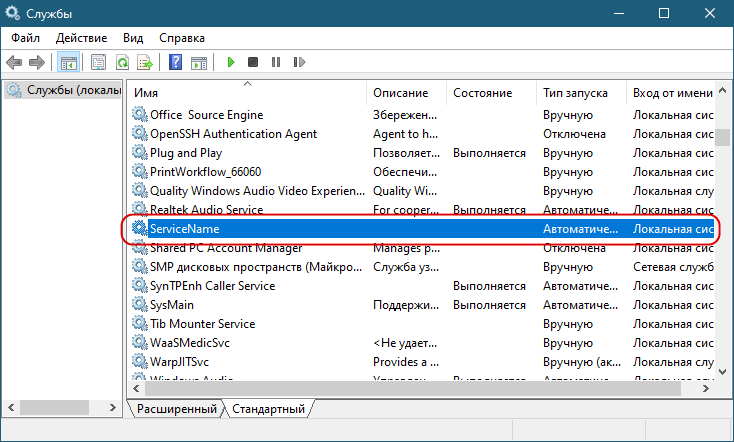The image size is (734, 442).
Task: Select the PrintWorkflow_66060 service
Action: click(206, 172)
